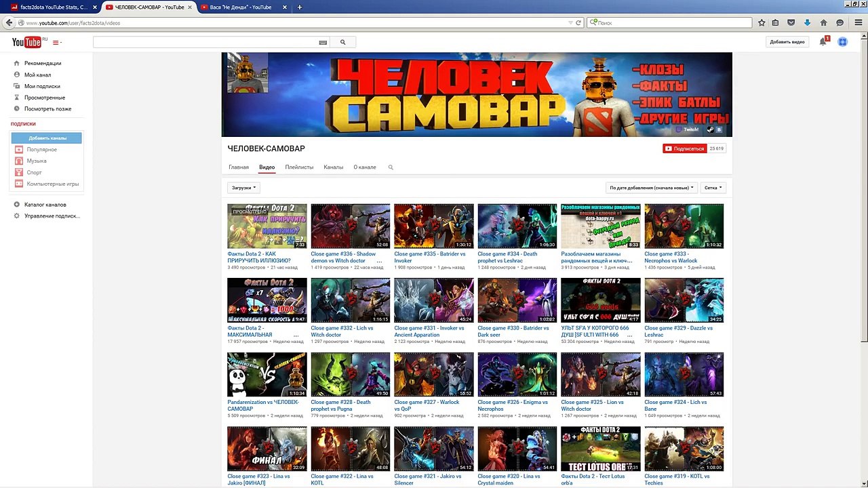
Task: Open Рекомендации in the sidebar
Action: (43, 63)
